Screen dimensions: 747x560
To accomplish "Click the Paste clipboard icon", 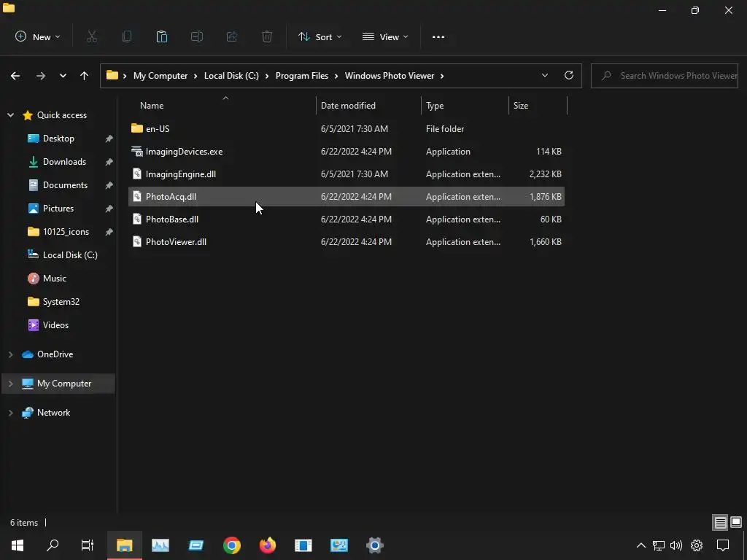I will [162, 36].
